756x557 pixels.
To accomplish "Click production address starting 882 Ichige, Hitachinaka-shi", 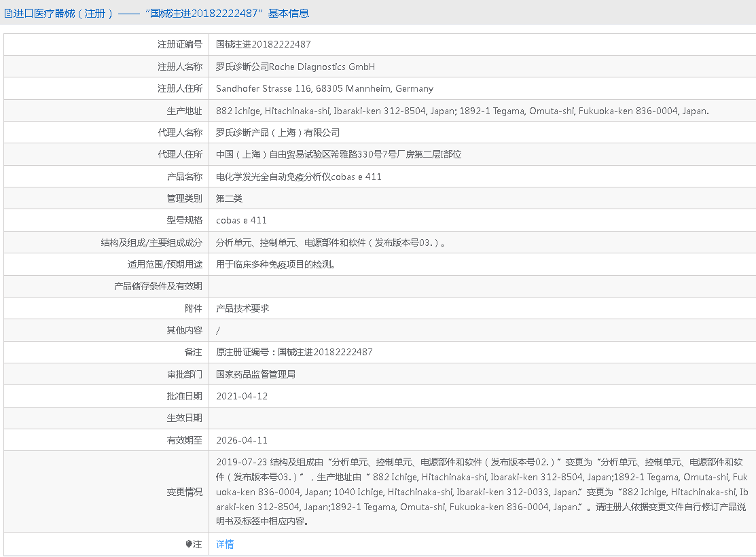I will 463,111.
